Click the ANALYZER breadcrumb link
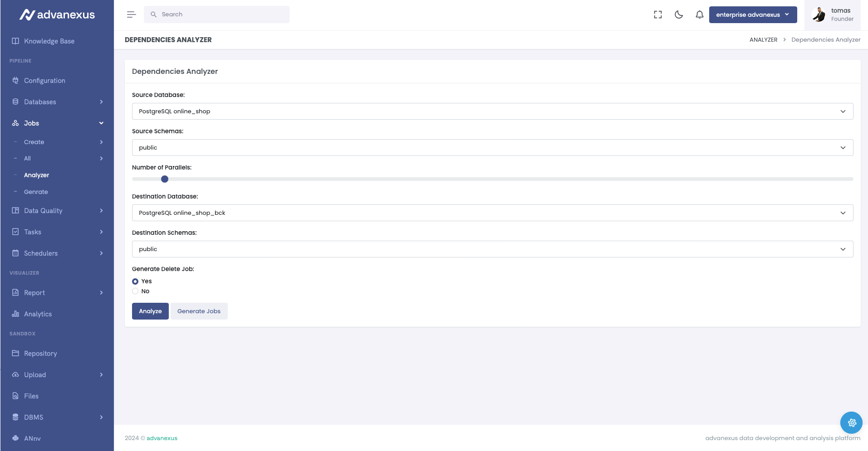This screenshot has width=868, height=451. tap(763, 40)
